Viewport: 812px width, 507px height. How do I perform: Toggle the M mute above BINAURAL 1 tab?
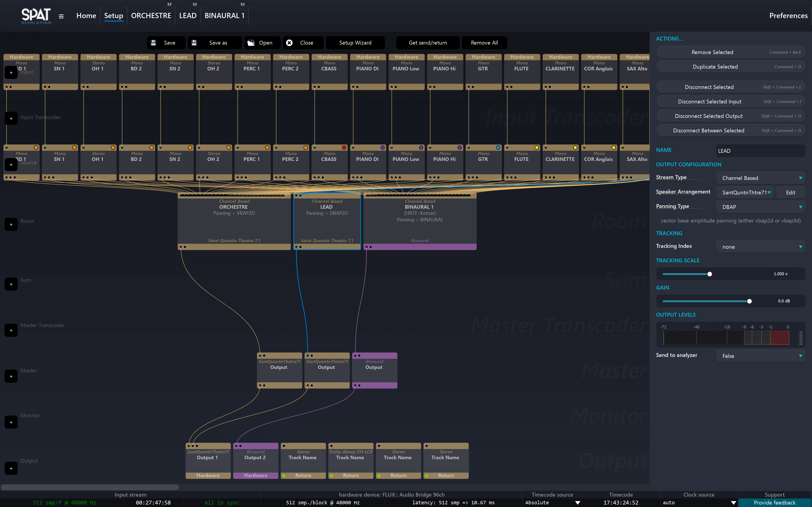pos(243,4)
